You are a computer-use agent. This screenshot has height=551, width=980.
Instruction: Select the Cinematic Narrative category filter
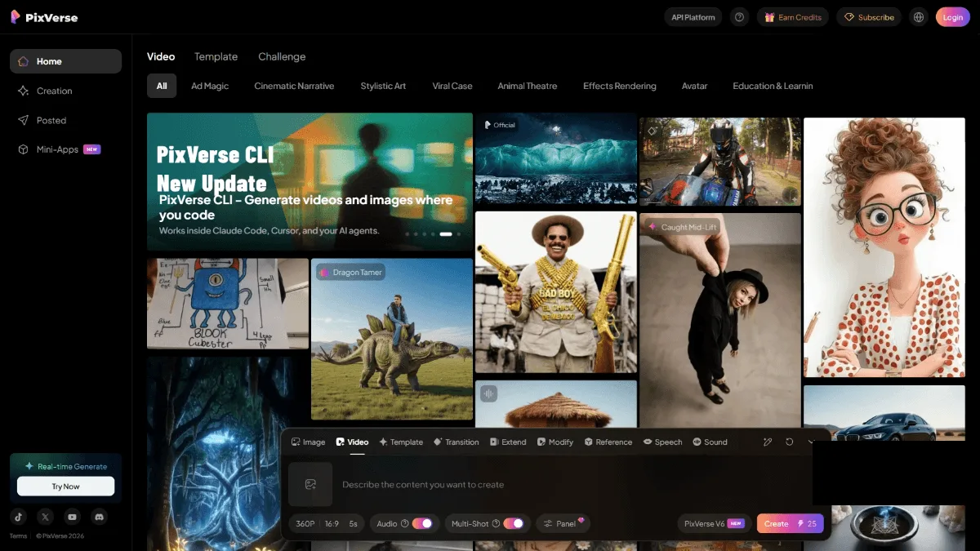click(294, 86)
